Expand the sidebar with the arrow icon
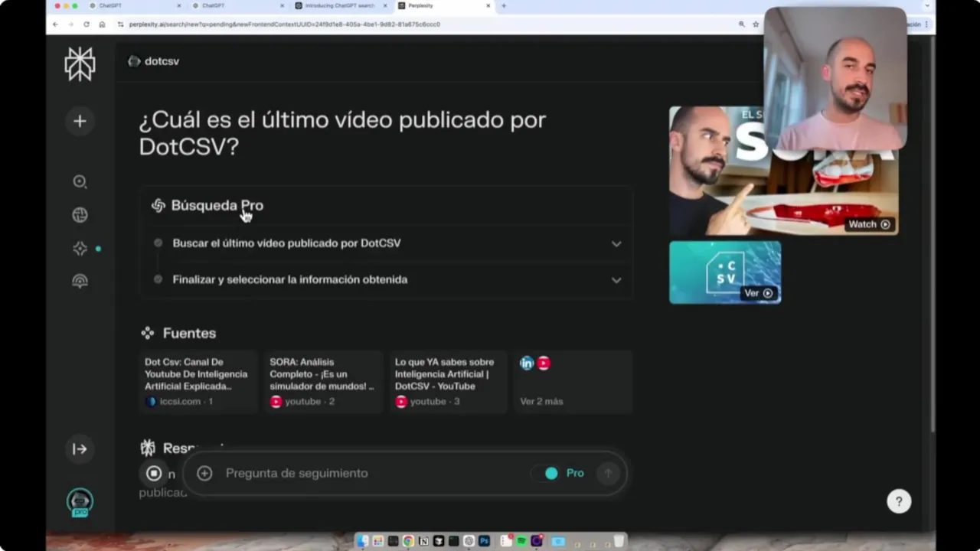The image size is (980, 551). (x=80, y=449)
